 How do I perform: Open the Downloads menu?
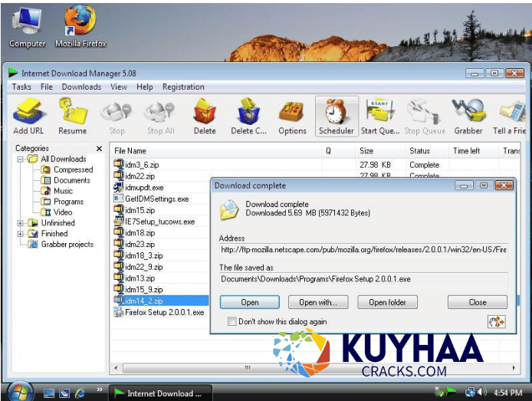coord(81,87)
